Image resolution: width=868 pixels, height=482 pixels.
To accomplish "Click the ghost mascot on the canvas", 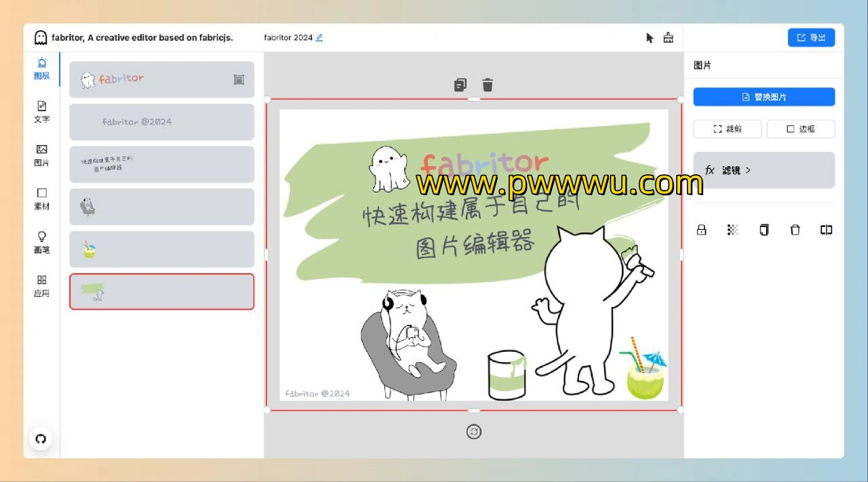I will [x=389, y=169].
